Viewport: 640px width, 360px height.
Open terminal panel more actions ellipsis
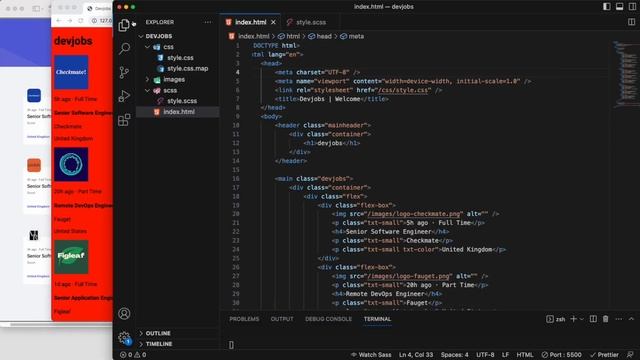[619, 319]
